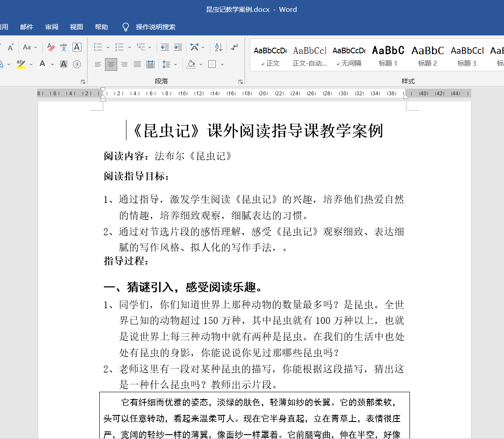Toggle center alignment button
Screen dimensions: 504x439
point(111,64)
